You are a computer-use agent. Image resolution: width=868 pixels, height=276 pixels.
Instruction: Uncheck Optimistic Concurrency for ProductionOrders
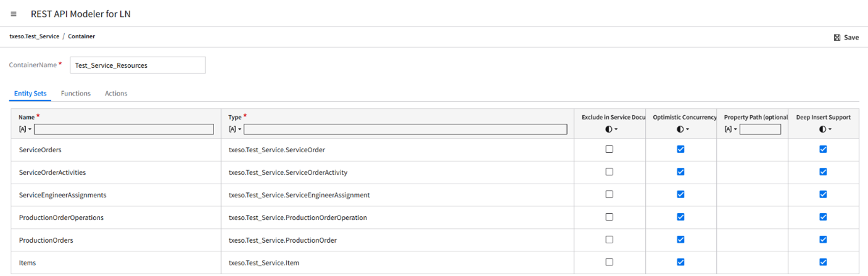click(680, 240)
